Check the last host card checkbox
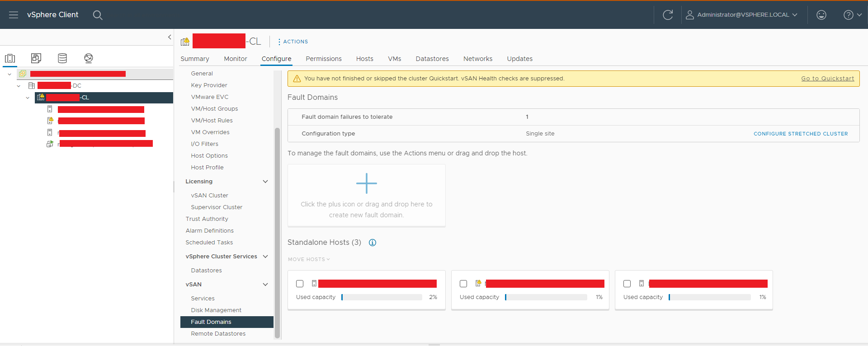The image size is (868, 346). [627, 284]
